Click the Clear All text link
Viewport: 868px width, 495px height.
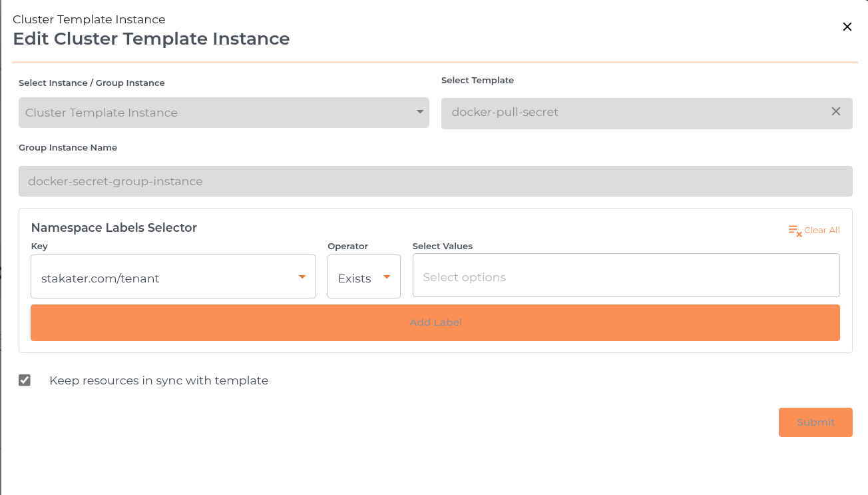(822, 231)
